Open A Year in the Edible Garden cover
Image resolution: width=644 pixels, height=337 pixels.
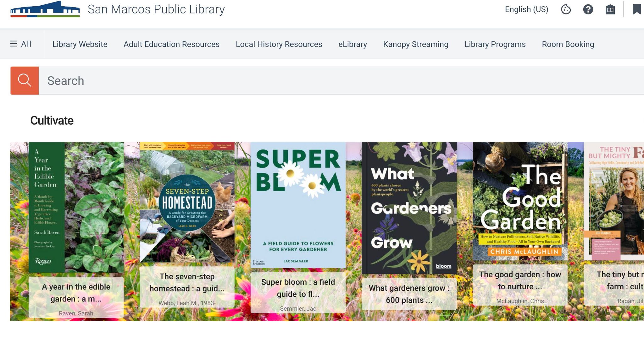(76, 207)
